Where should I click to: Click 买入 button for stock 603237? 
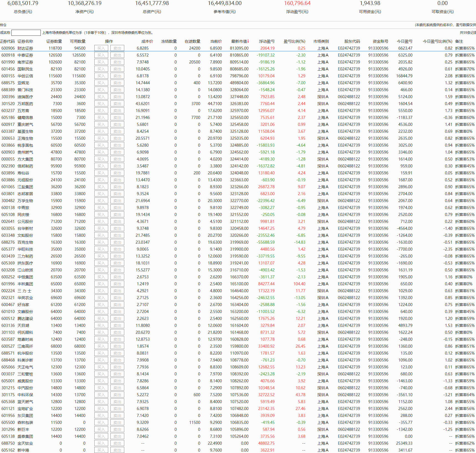coord(101,111)
